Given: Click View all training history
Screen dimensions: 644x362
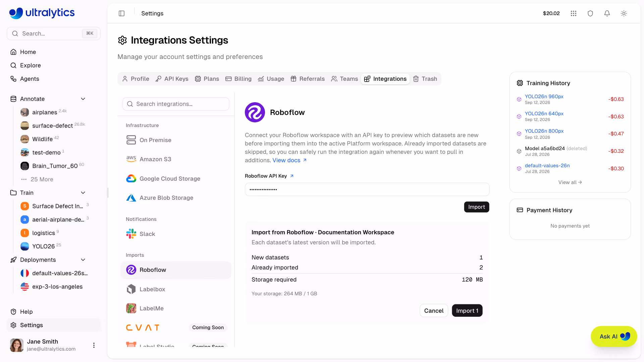Looking at the screenshot, I should coord(570,182).
